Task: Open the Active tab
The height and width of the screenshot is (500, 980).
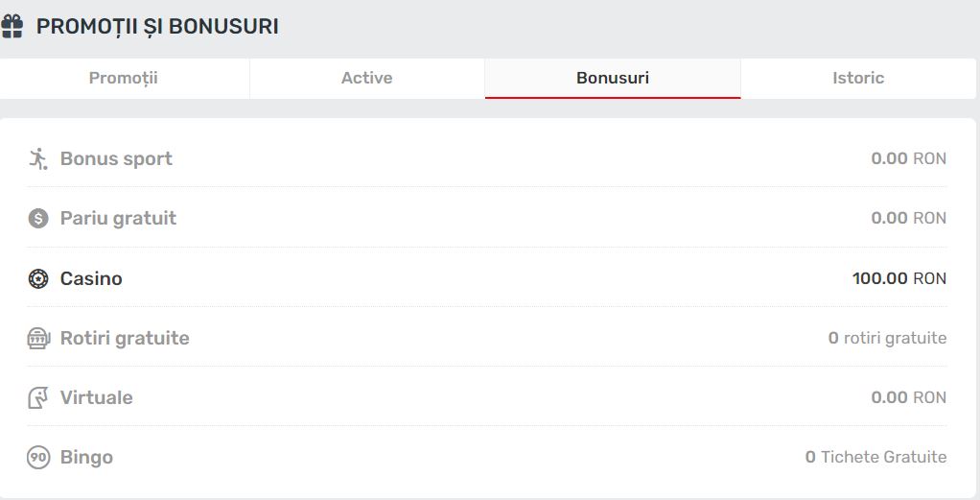Action: pyautogui.click(x=367, y=79)
